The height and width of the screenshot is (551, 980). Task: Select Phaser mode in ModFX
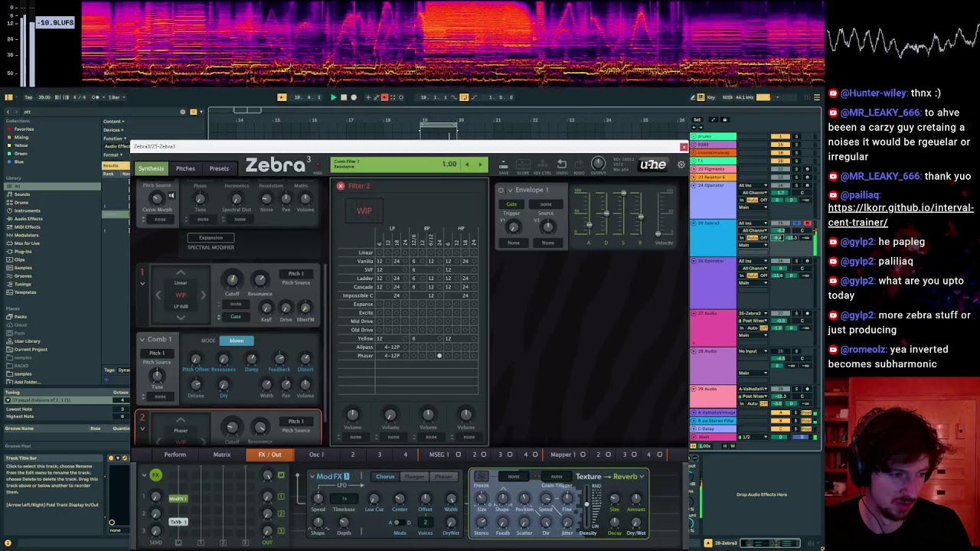(x=443, y=477)
